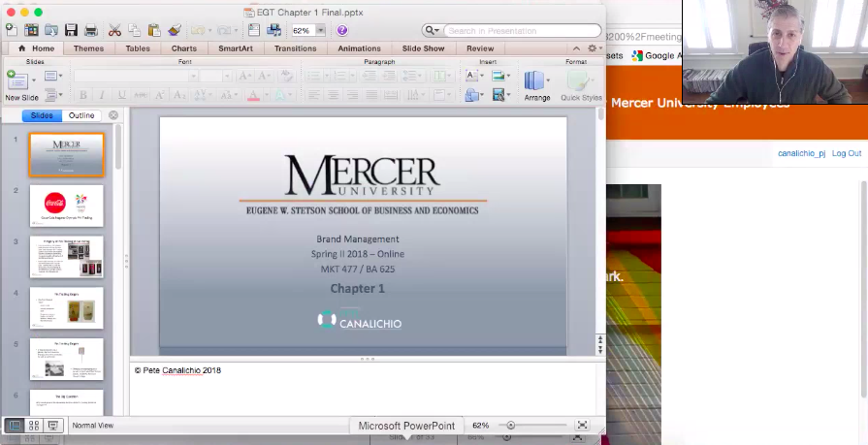Open the Media Browser icon
868x445 pixels.
[x=273, y=30]
